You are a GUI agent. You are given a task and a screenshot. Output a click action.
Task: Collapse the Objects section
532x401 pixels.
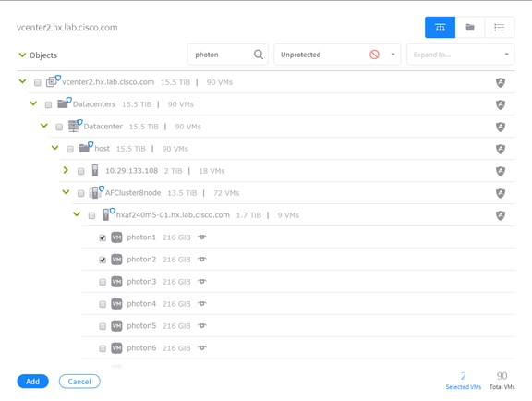pos(22,55)
